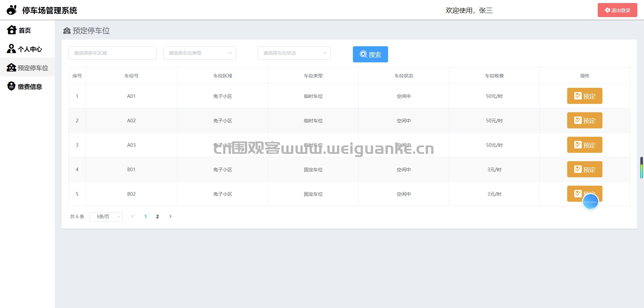
Task: Open the 首页 menu item
Action: pos(27,30)
